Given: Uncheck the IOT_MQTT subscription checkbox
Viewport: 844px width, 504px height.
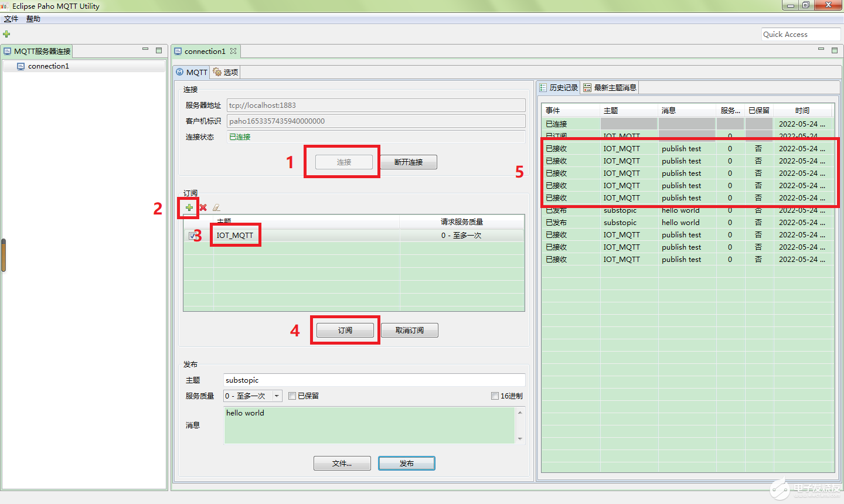Looking at the screenshot, I should tap(192, 236).
